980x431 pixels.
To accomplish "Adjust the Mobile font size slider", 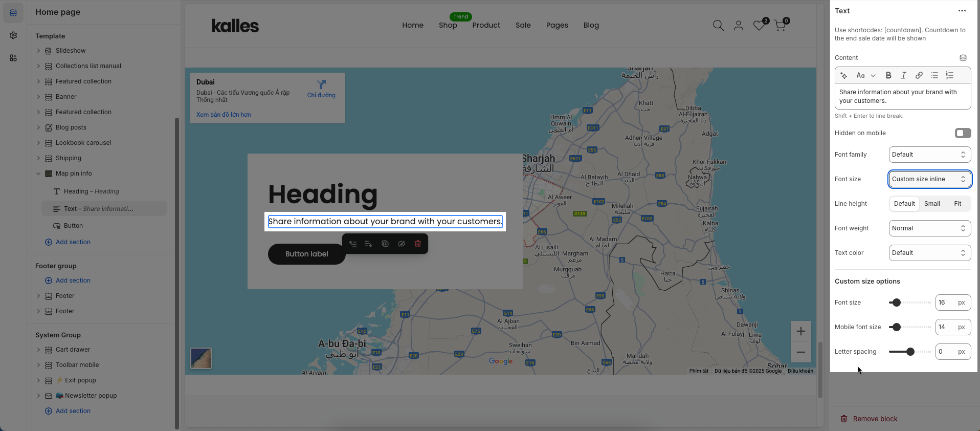I will [910, 327].
